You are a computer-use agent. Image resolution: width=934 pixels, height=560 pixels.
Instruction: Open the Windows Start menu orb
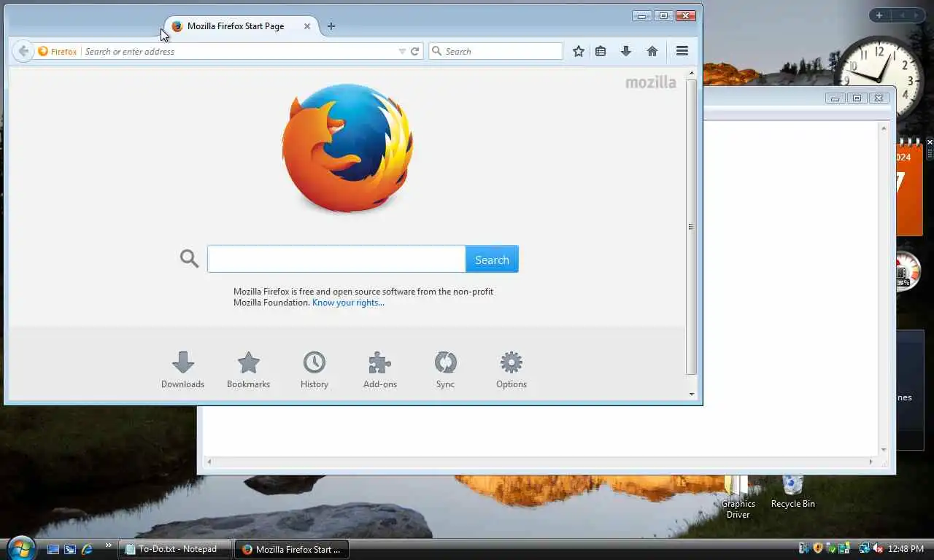click(20, 547)
